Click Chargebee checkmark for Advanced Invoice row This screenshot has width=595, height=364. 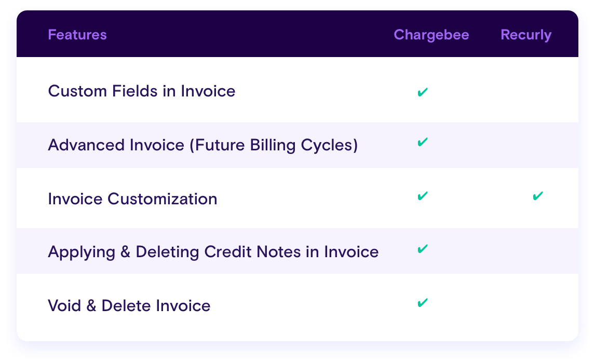(423, 142)
